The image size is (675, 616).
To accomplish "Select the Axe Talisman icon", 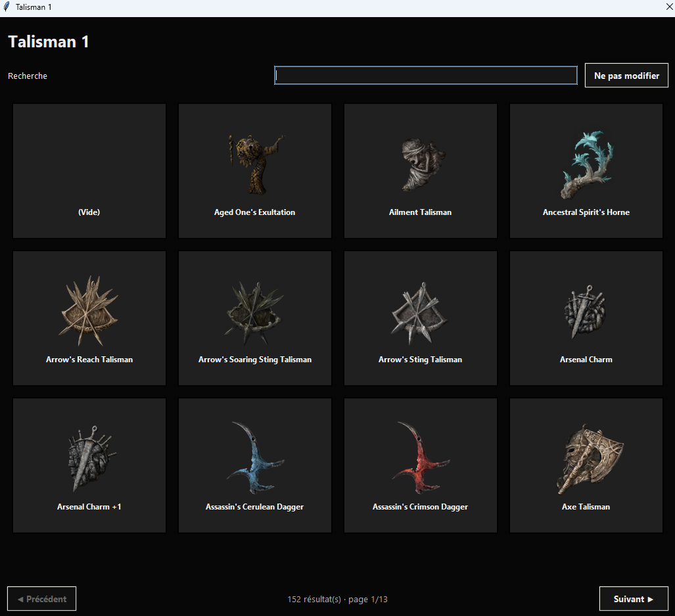I will pos(590,460).
